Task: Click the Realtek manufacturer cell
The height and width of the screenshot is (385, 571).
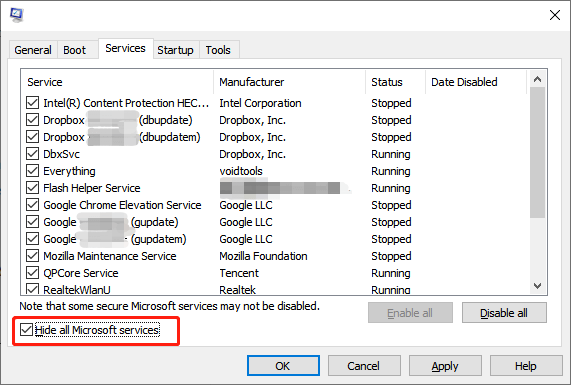Action: click(237, 290)
